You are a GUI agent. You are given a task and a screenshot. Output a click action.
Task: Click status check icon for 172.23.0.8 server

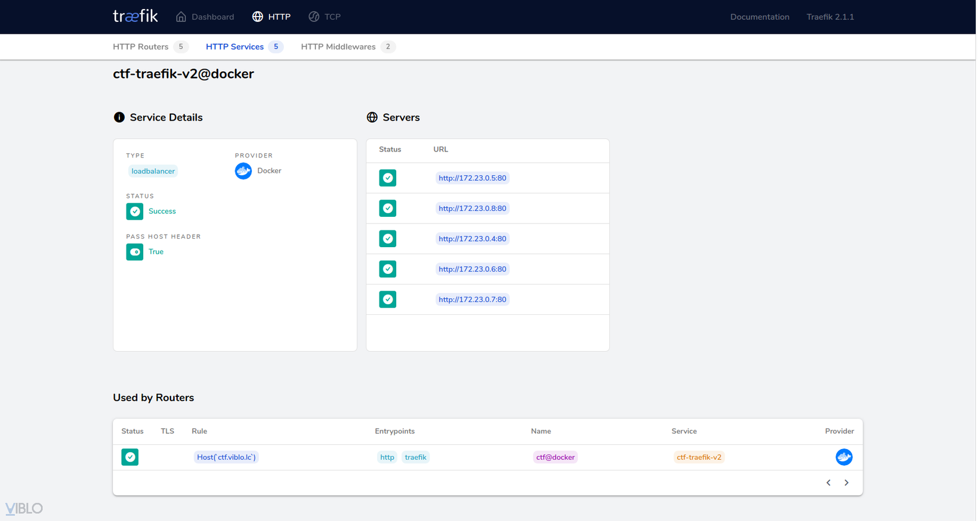(388, 209)
